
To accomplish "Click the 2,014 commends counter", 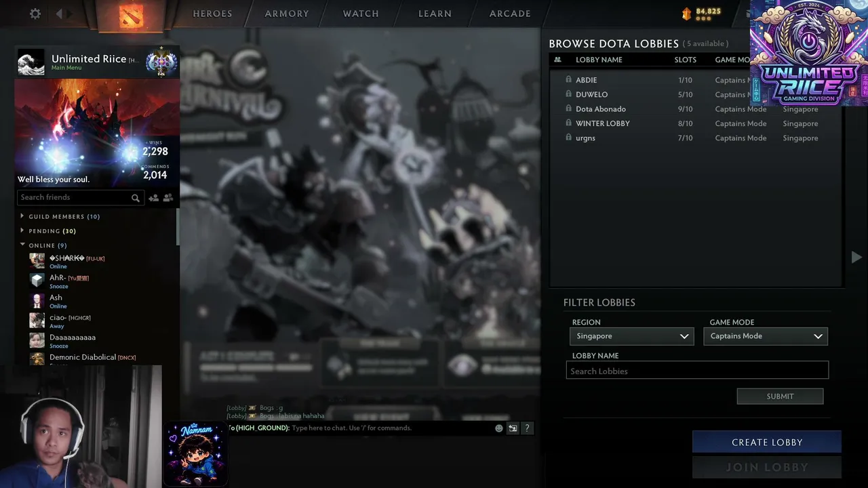I will point(155,175).
